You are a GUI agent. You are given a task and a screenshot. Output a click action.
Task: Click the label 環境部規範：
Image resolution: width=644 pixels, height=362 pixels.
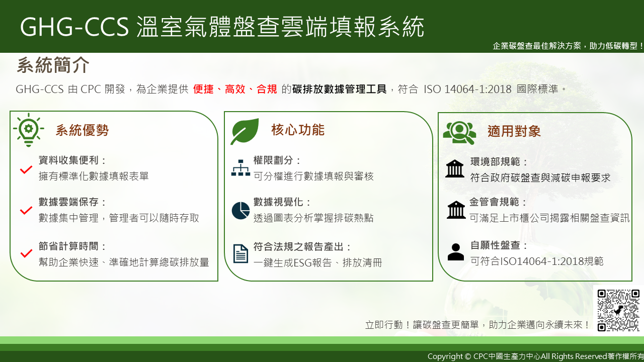pos(500,162)
